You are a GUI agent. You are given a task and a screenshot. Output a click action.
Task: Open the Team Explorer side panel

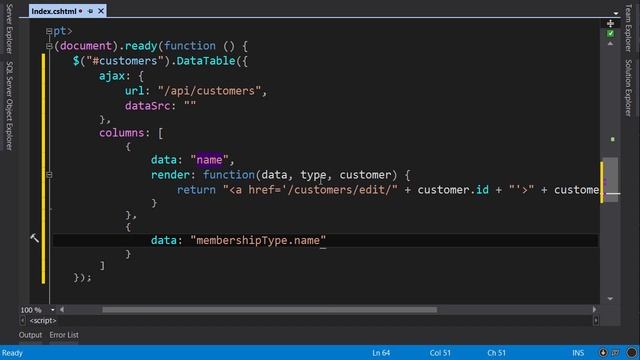pos(629,28)
